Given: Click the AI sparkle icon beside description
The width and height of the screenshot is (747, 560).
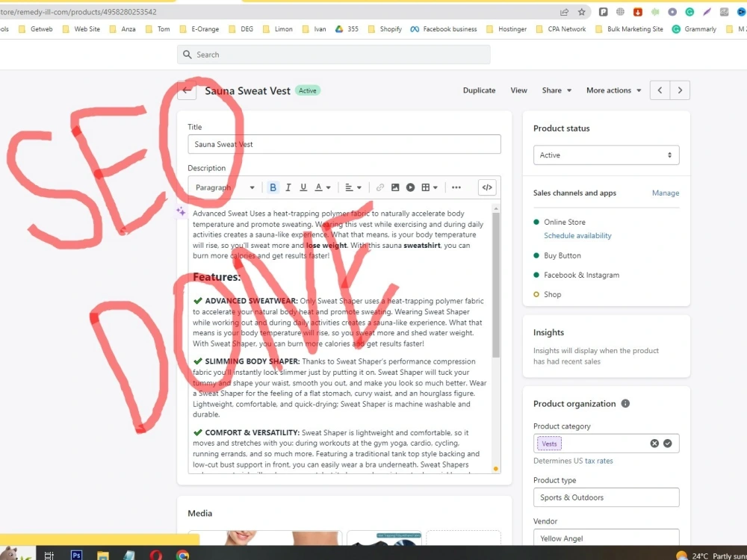Looking at the screenshot, I should point(181,211).
